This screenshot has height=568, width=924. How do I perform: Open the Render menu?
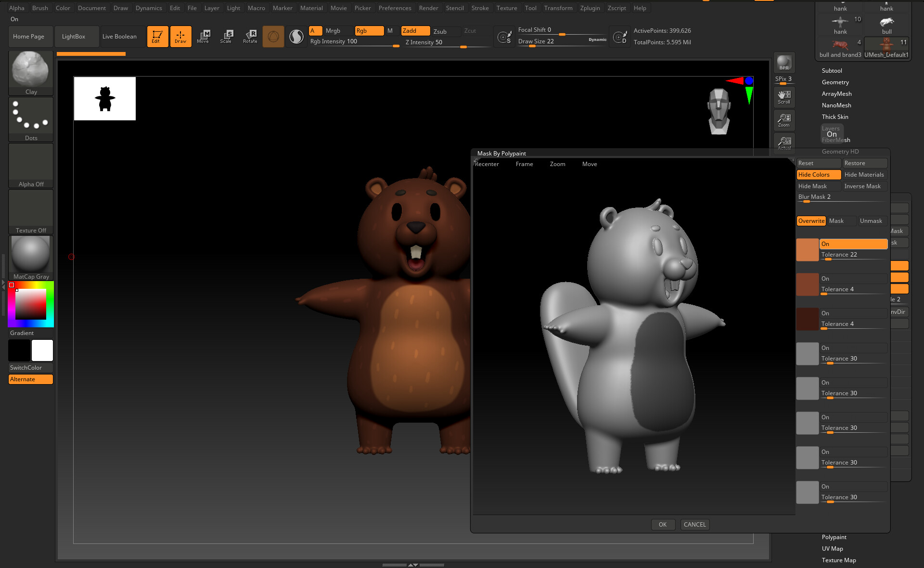pos(428,8)
